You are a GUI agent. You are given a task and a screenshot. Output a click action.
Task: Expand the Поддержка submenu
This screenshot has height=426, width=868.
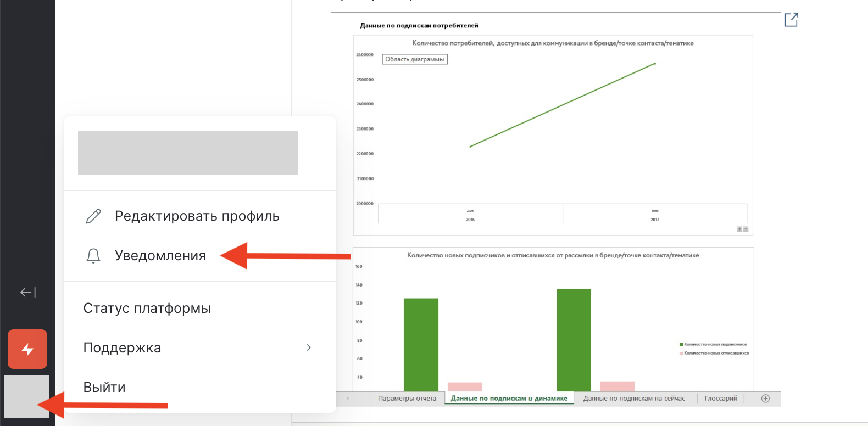click(x=199, y=348)
